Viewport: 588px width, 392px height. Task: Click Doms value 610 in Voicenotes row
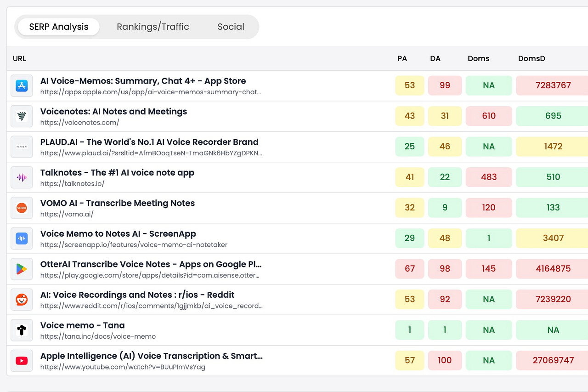[489, 116]
